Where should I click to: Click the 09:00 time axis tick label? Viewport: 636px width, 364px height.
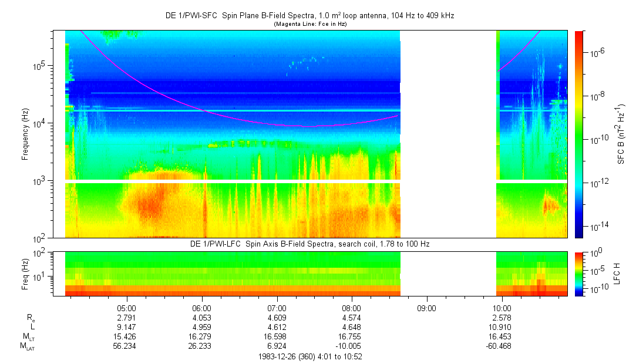tap(426, 308)
